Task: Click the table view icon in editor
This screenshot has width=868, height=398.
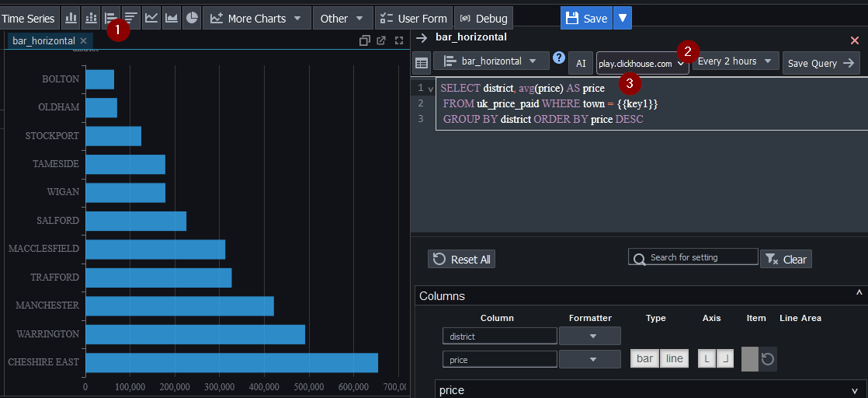Action: point(422,63)
